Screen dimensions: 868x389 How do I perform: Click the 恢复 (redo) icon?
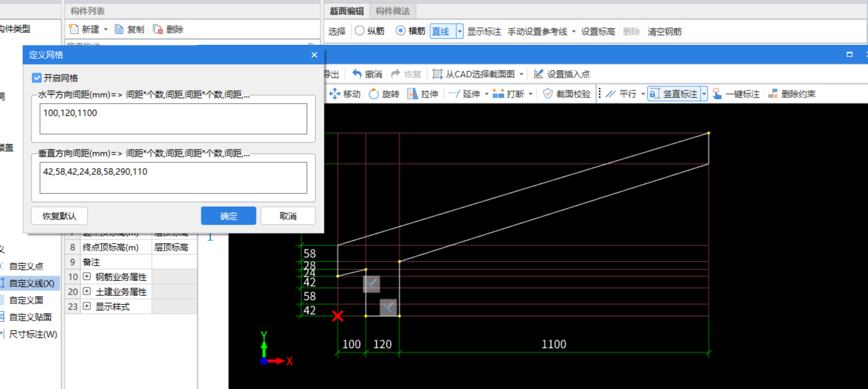(x=396, y=74)
